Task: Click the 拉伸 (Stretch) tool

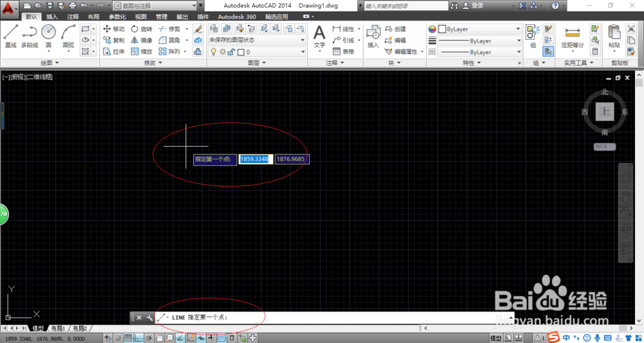Action: pyautogui.click(x=114, y=51)
